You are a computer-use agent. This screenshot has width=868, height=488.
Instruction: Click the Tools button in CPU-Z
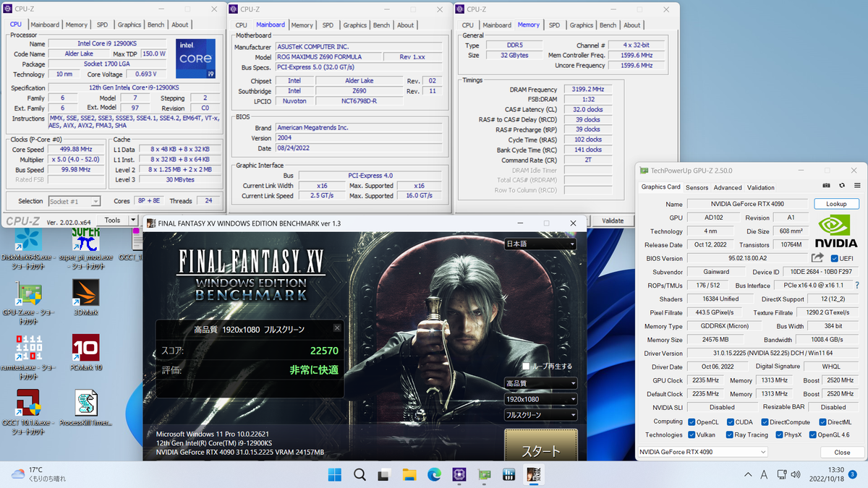(x=113, y=220)
